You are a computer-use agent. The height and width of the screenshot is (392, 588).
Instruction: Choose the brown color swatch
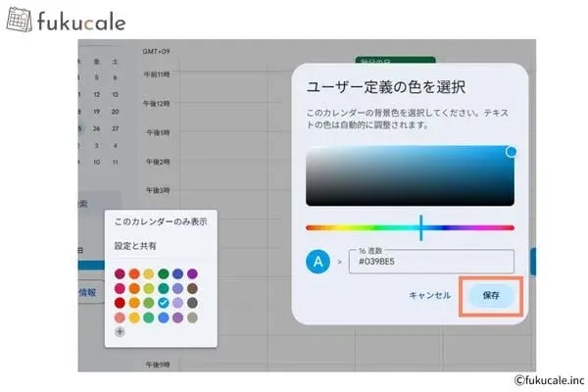192,288
